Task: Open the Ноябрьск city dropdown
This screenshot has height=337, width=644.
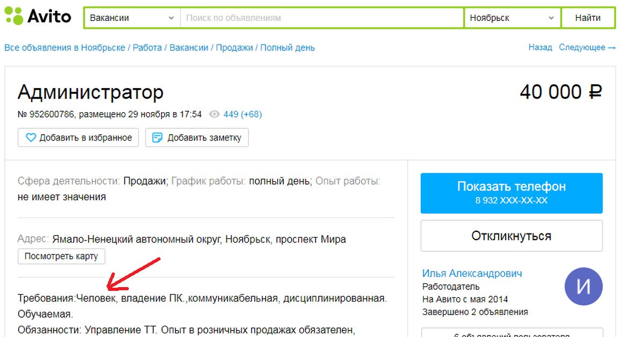Action: click(512, 18)
